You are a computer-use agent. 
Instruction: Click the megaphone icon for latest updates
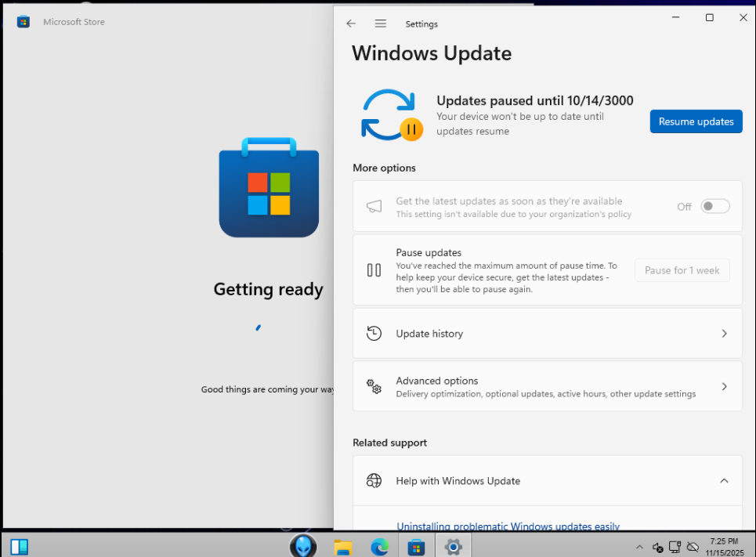point(374,206)
